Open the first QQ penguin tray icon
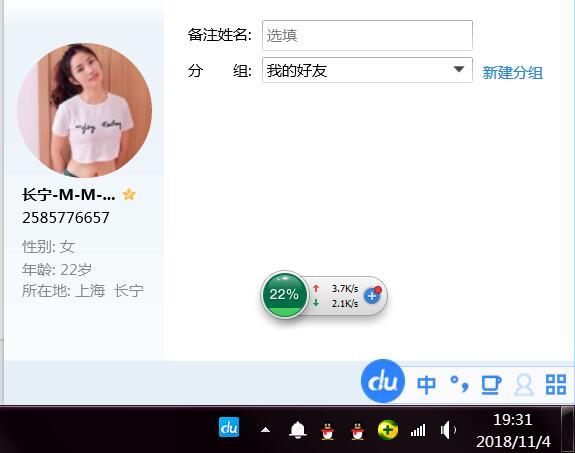The height and width of the screenshot is (453, 575). tap(327, 431)
